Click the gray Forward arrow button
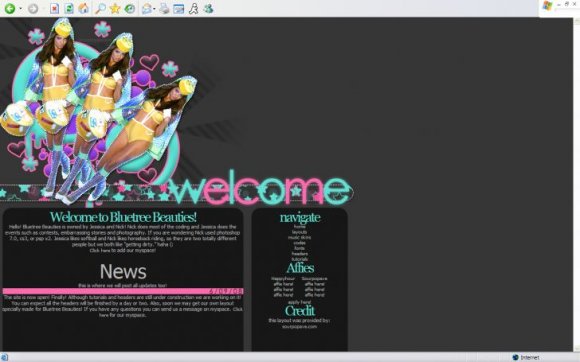Screen dimensions: 580x362 click(x=33, y=9)
